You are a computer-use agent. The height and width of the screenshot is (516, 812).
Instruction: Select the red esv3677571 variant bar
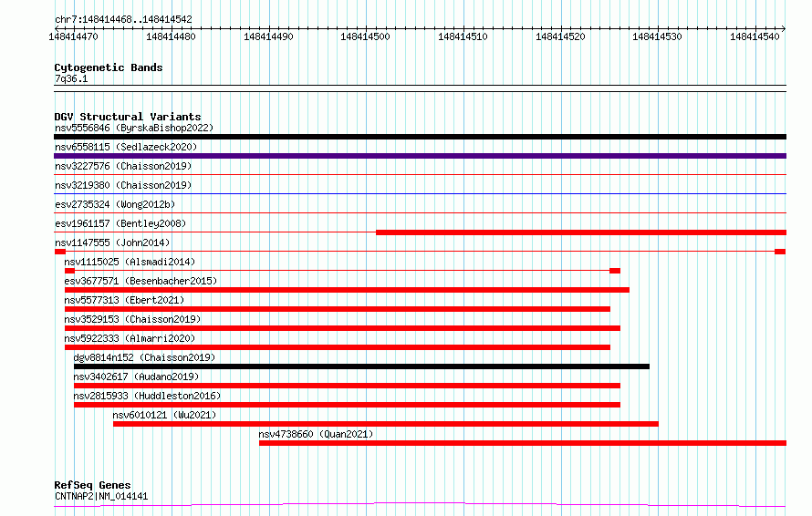tap(347, 290)
